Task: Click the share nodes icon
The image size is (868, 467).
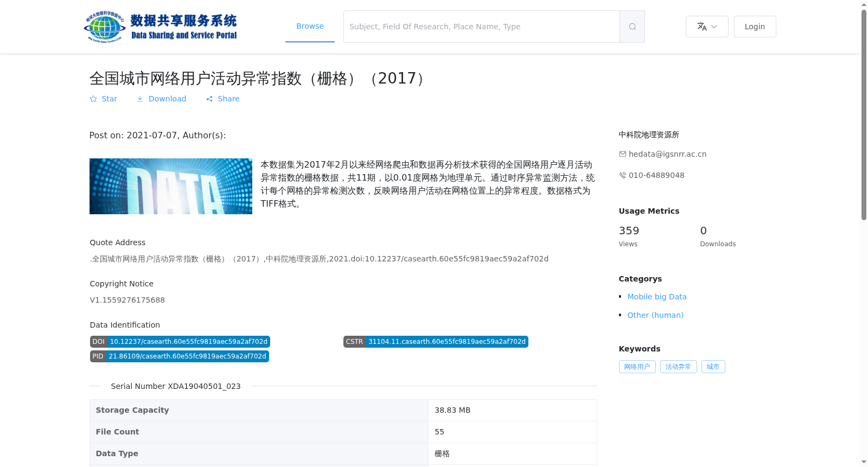Action: pos(209,99)
